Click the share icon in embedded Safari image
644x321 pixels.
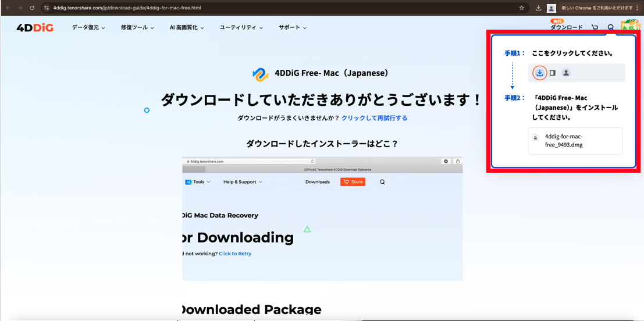tap(457, 161)
